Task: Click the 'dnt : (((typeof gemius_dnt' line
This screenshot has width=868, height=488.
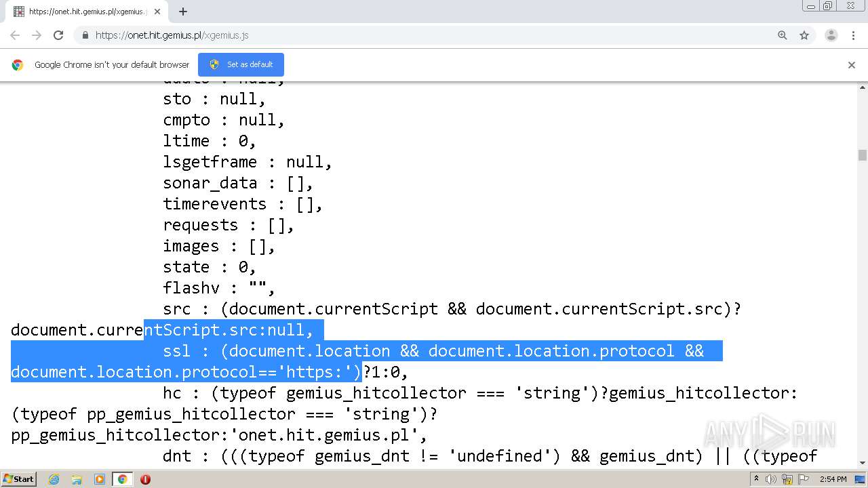Action: [490, 456]
